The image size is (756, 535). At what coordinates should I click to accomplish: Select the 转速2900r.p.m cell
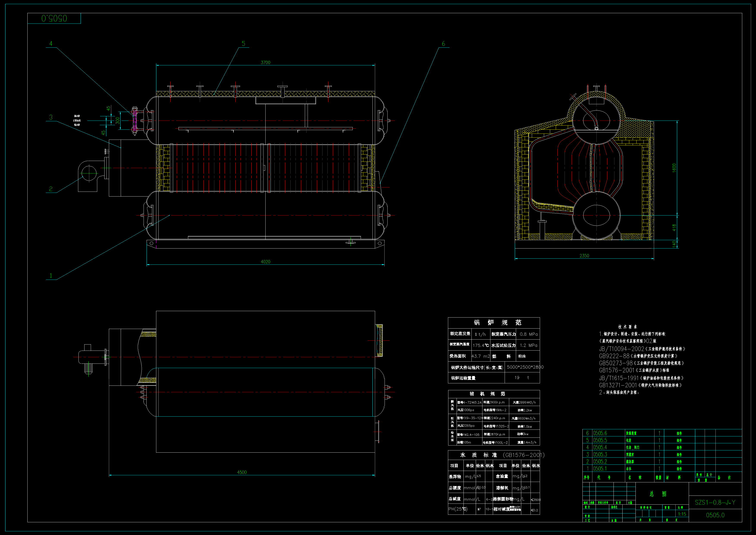point(494,402)
